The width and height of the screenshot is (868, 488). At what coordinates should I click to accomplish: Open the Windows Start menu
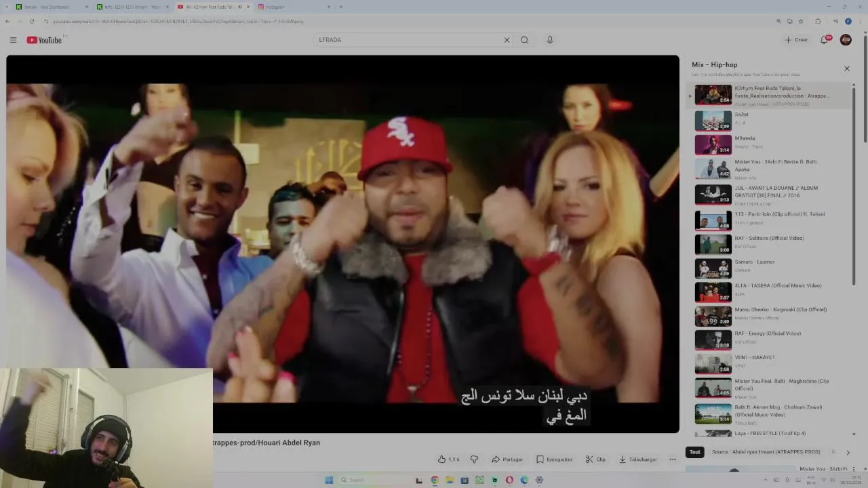(329, 480)
